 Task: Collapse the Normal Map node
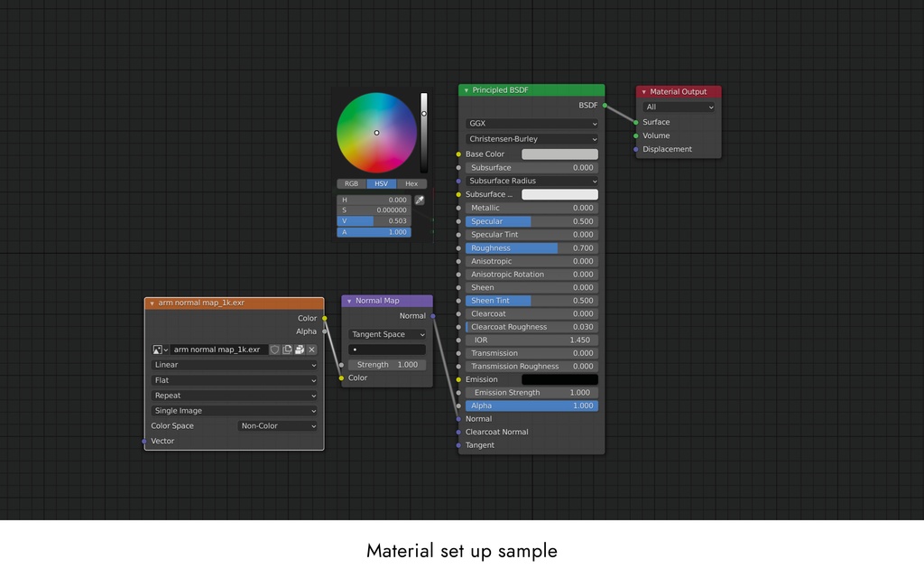click(349, 301)
